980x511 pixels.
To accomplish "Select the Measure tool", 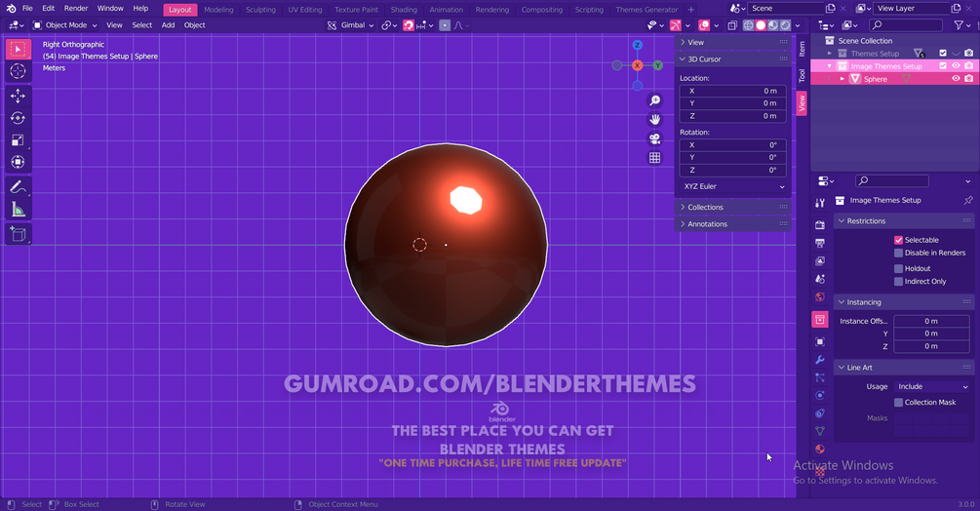I will tap(19, 210).
